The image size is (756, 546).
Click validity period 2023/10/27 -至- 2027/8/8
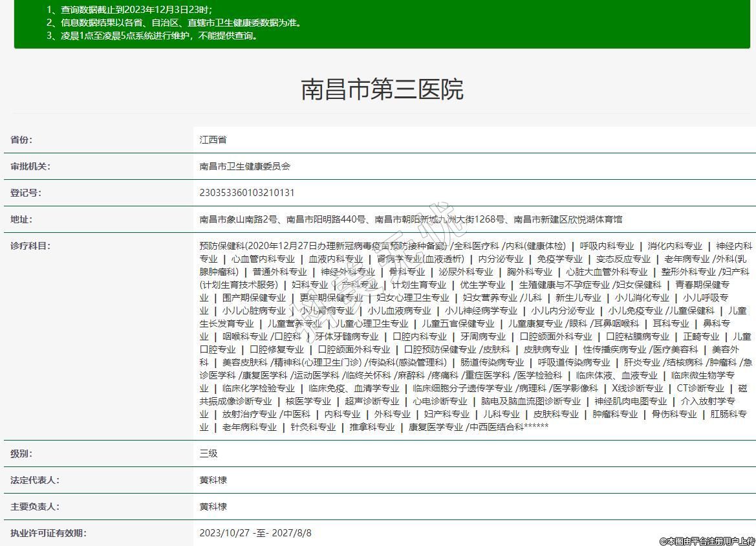click(x=255, y=533)
